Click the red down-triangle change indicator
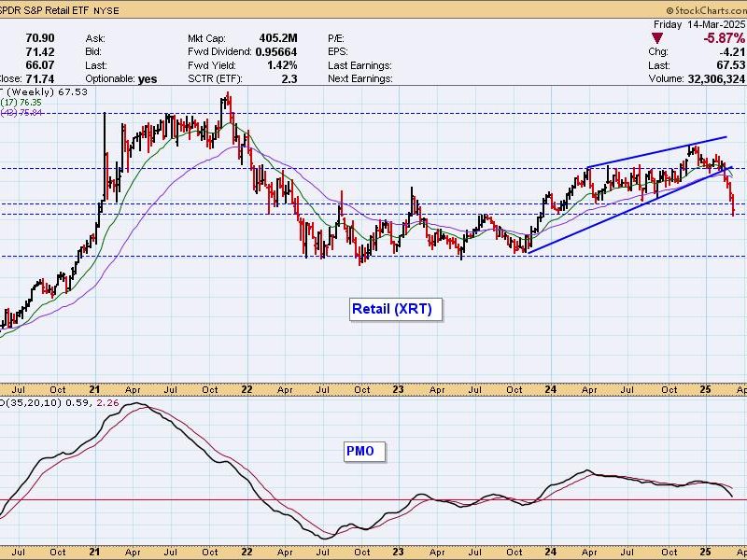Viewport: 747px width, 560px height. [657, 38]
